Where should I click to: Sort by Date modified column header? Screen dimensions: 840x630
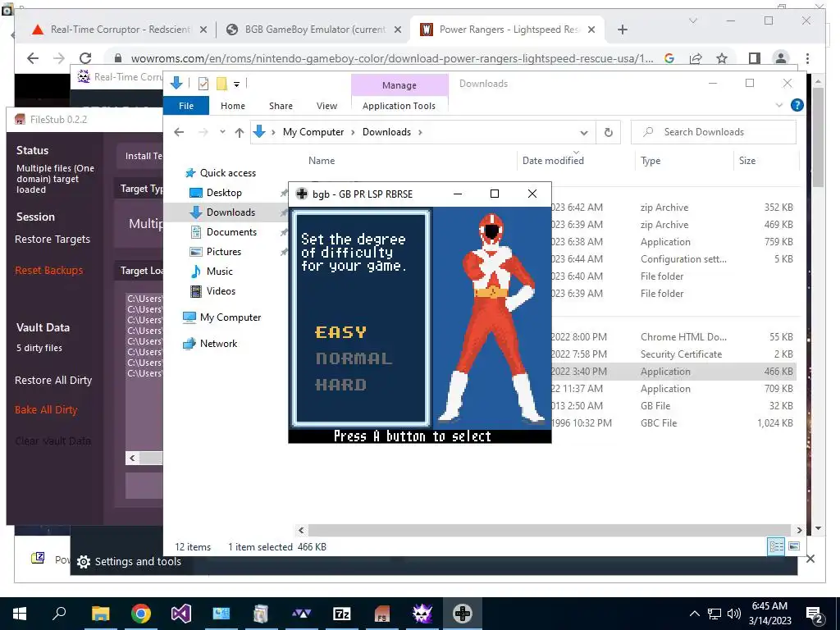(x=553, y=160)
